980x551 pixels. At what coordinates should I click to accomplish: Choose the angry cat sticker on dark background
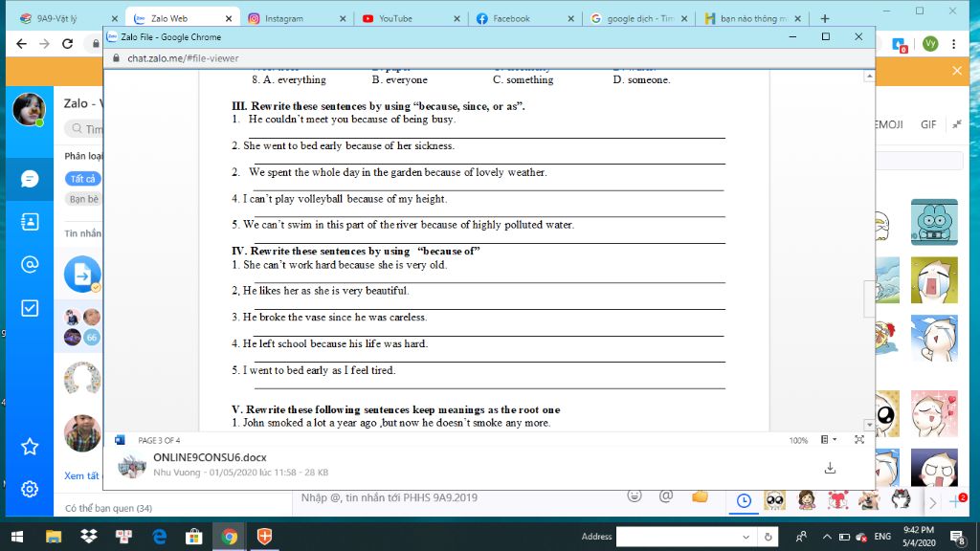[x=934, y=468]
